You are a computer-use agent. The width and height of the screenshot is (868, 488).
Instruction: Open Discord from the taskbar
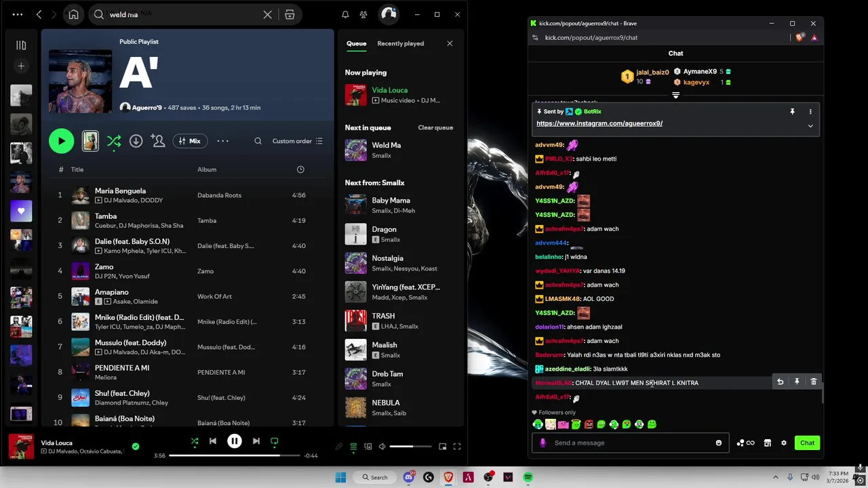pos(408,477)
